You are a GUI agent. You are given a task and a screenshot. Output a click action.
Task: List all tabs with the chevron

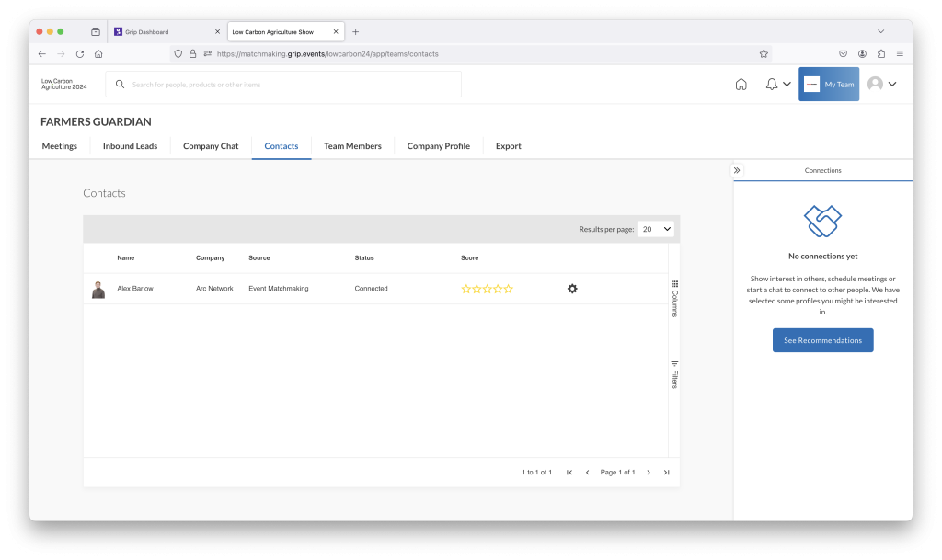click(880, 32)
